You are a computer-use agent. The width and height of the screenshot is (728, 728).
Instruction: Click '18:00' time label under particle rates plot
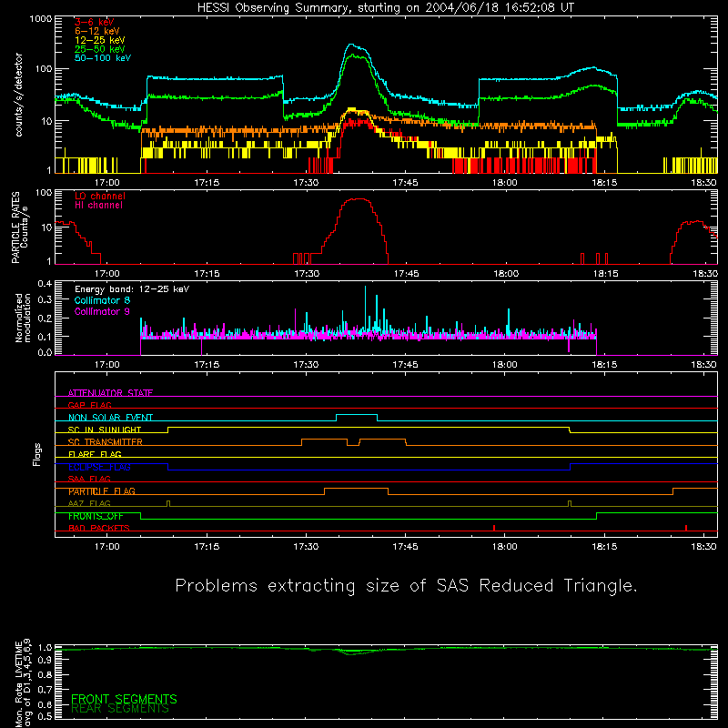(506, 274)
